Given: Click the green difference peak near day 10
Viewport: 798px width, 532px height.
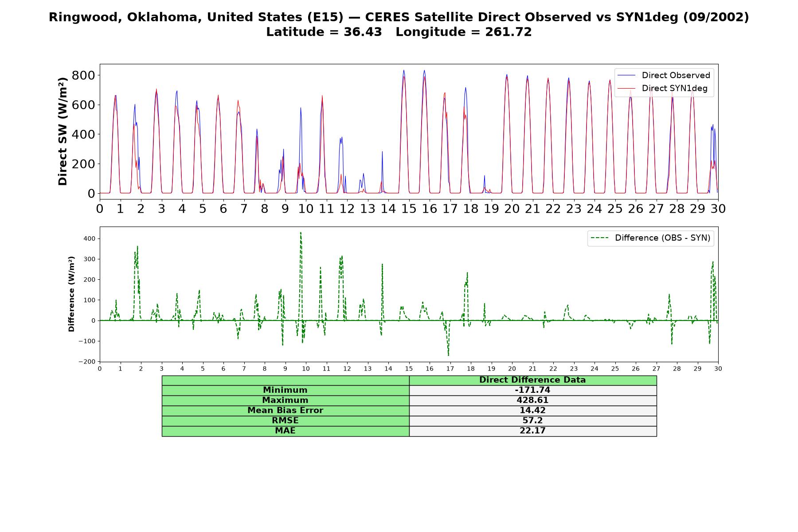Looking at the screenshot, I should [x=301, y=233].
